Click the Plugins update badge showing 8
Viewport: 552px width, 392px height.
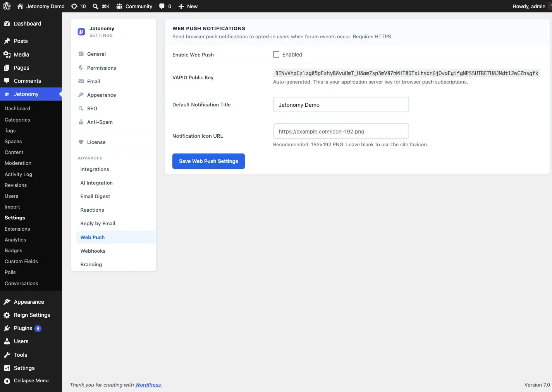pos(38,329)
